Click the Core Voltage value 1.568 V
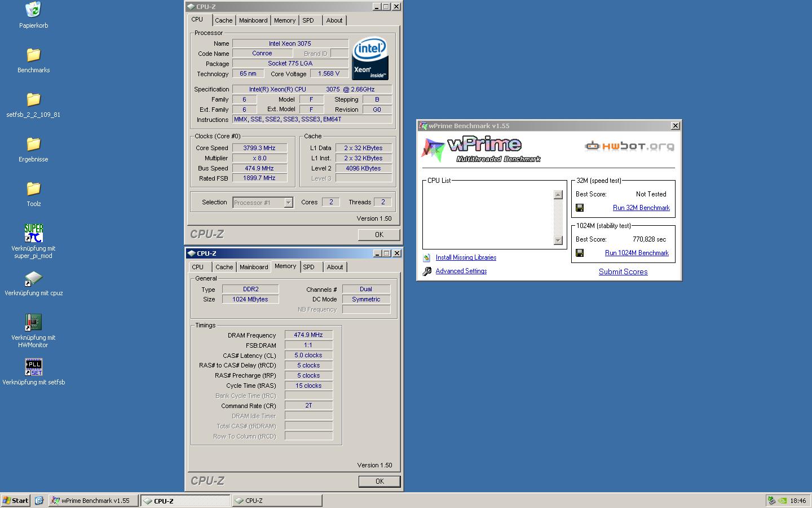 coord(329,73)
